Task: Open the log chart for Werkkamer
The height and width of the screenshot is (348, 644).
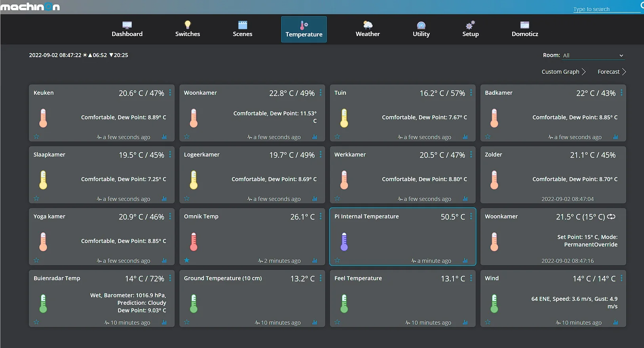Action: coord(465,199)
